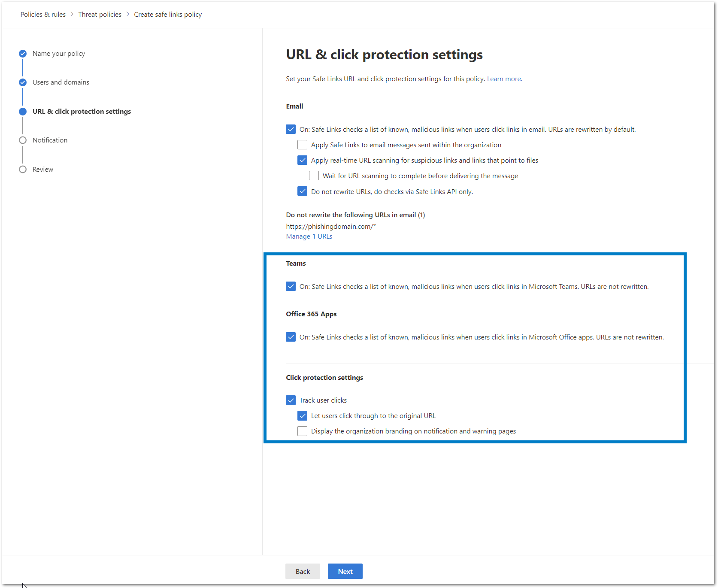Screen dimensions: 718x588
Task: Click the Email section heading
Action: point(294,106)
